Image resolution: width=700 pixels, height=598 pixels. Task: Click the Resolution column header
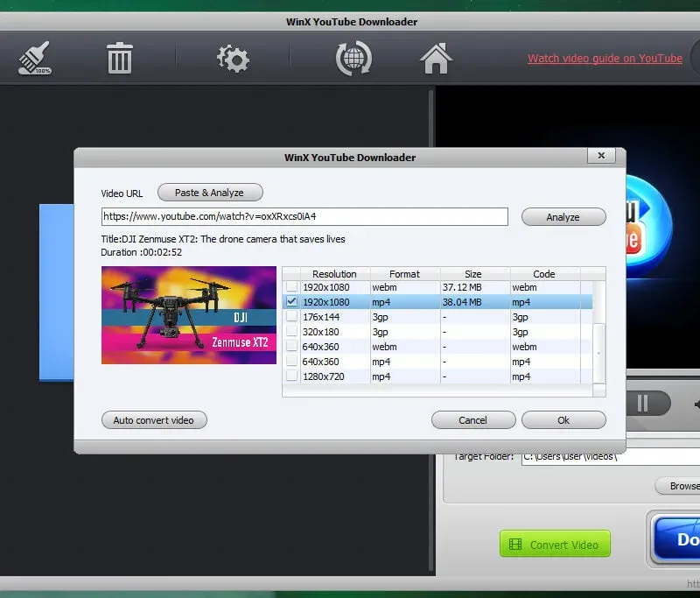click(335, 274)
